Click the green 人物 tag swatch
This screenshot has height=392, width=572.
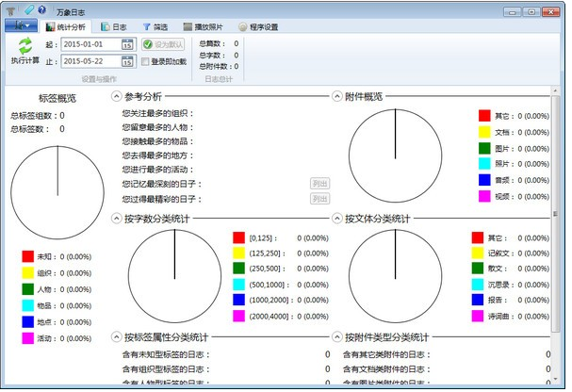tap(28, 289)
